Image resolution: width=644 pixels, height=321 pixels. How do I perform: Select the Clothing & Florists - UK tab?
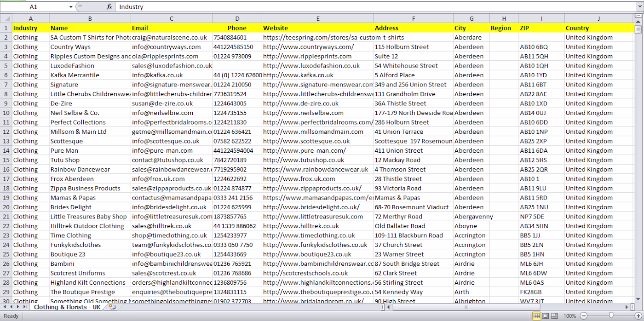pos(67,307)
